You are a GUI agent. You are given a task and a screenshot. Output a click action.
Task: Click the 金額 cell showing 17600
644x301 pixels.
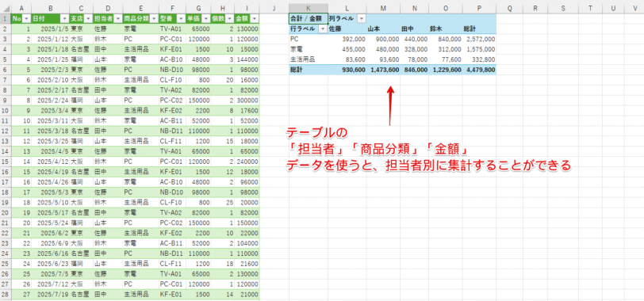pos(247,110)
